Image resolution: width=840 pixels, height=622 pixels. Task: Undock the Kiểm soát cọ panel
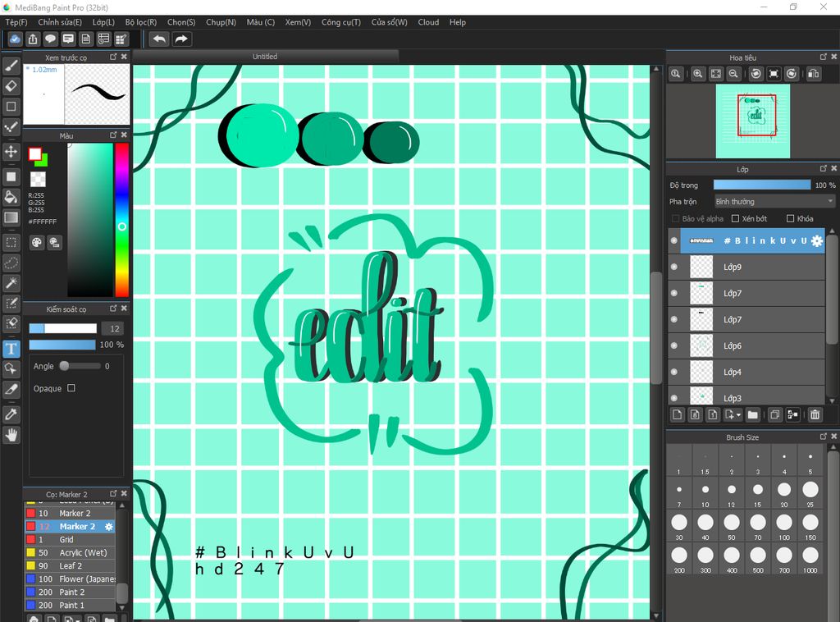click(x=113, y=308)
